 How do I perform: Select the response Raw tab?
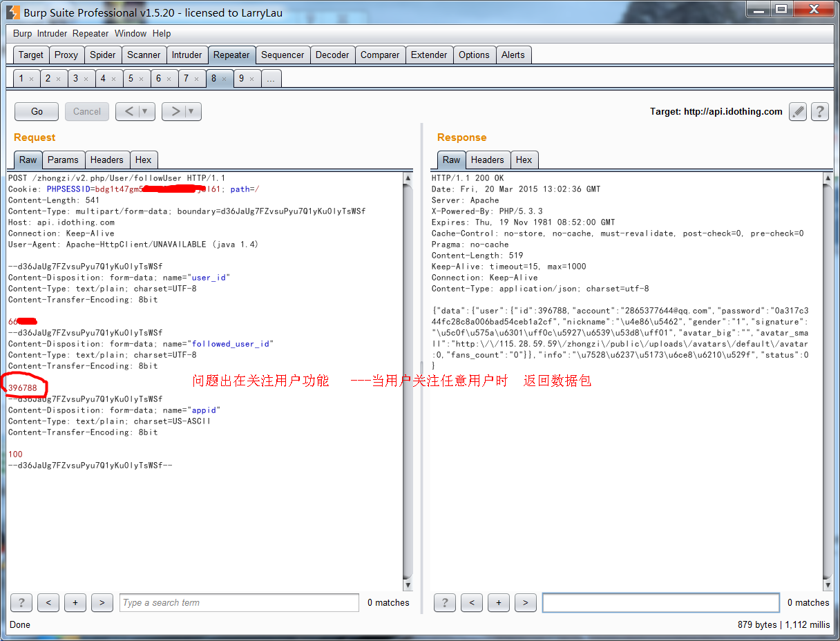coord(452,160)
